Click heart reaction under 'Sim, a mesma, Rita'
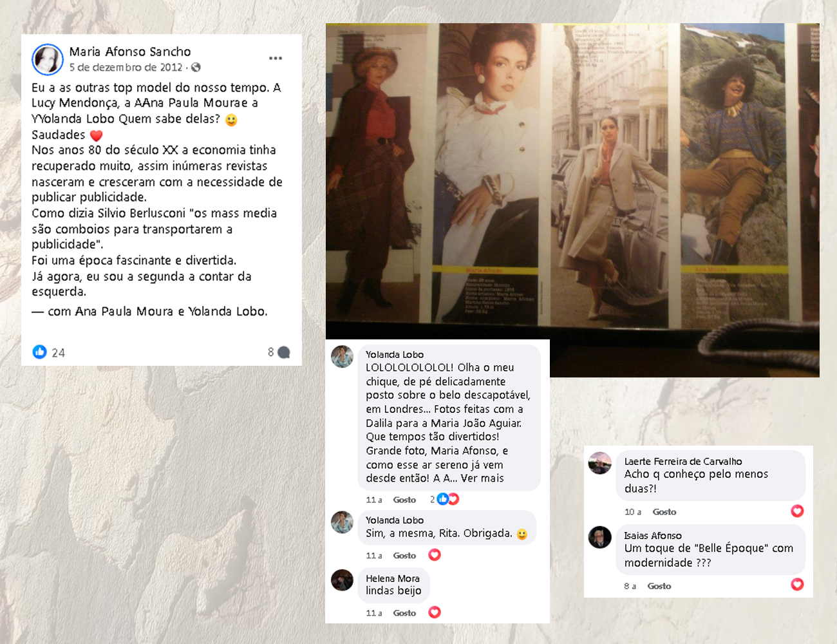This screenshot has height=644, width=837. click(x=435, y=554)
